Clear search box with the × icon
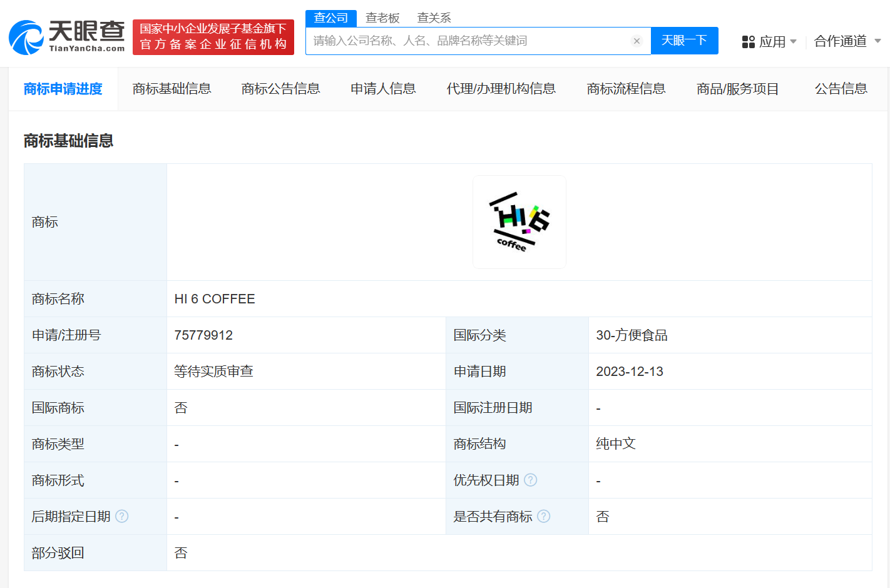This screenshot has height=588, width=890. coord(637,41)
